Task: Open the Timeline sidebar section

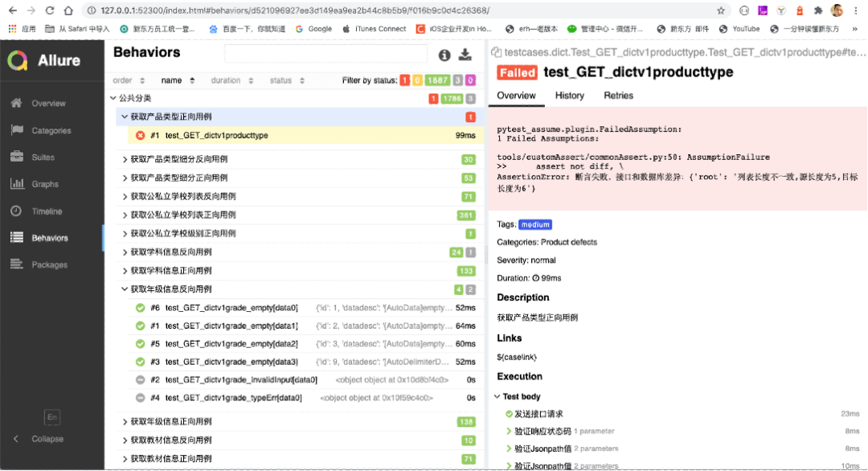Action: coord(52,211)
